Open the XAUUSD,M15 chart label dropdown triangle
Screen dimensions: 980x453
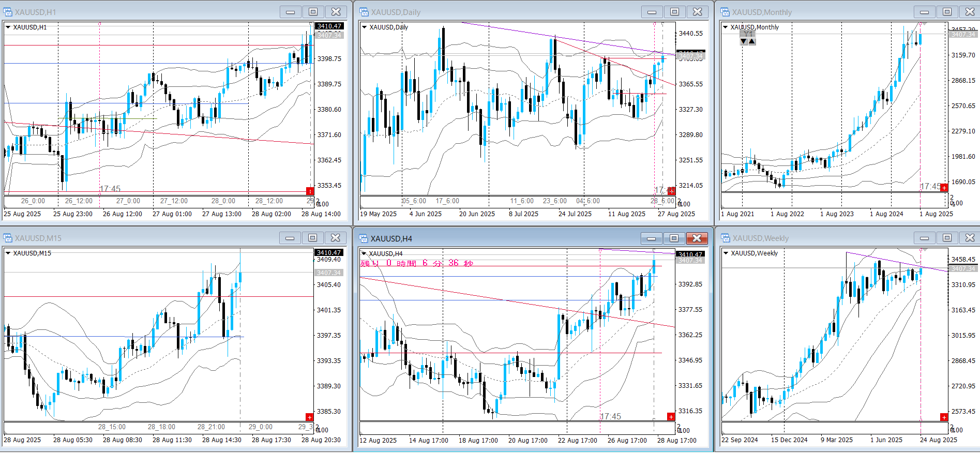click(8, 253)
